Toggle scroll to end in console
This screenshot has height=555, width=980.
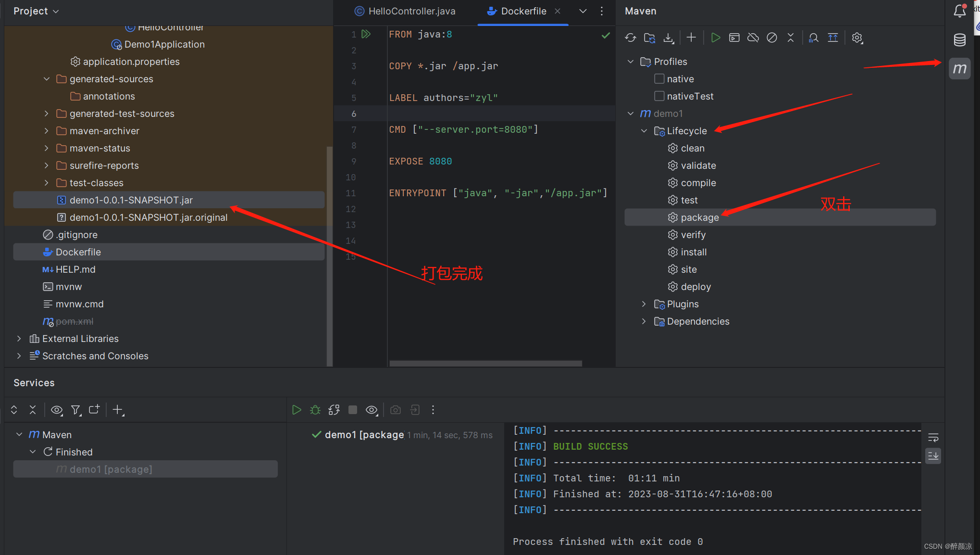click(933, 455)
